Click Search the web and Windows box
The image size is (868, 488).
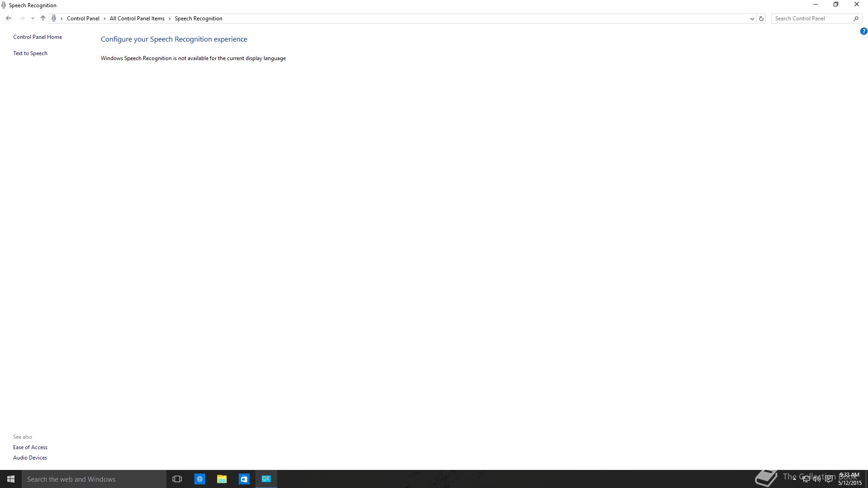click(94, 479)
